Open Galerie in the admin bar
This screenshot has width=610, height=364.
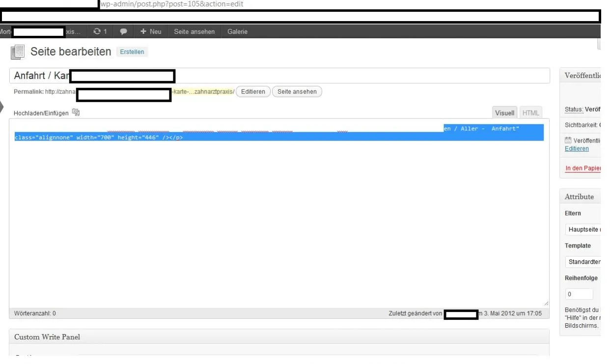click(x=238, y=31)
